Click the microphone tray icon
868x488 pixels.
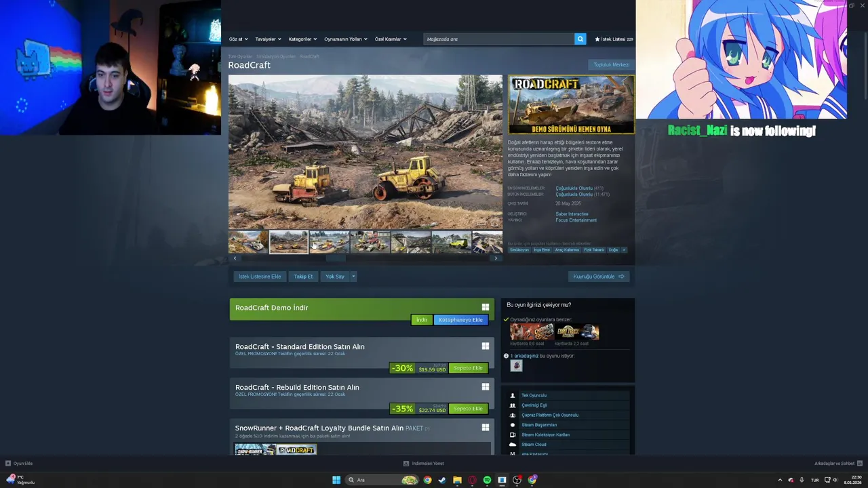(802, 480)
